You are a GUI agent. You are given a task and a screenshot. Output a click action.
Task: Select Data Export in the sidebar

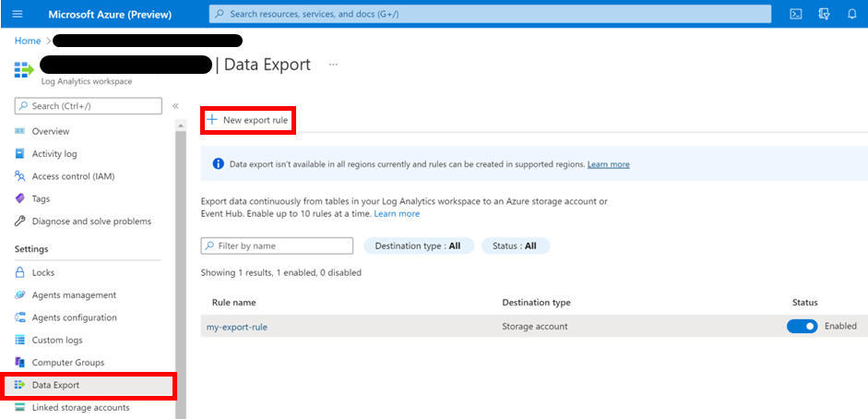coord(89,385)
